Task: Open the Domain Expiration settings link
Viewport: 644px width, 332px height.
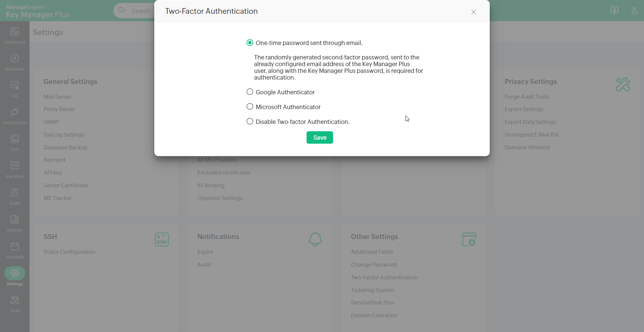Action: (x=374, y=316)
